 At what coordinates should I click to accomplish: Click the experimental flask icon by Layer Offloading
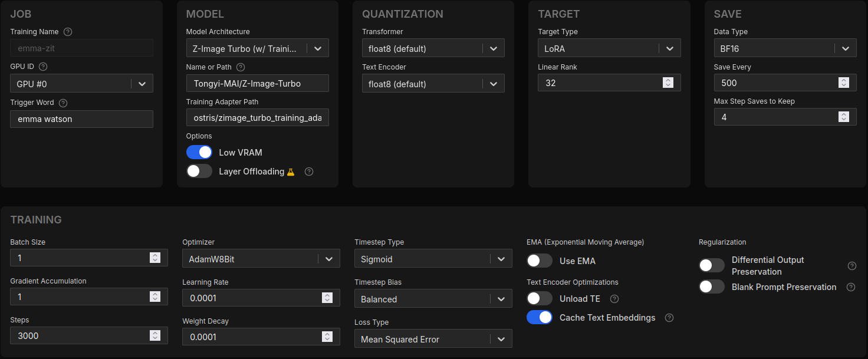[x=290, y=172]
